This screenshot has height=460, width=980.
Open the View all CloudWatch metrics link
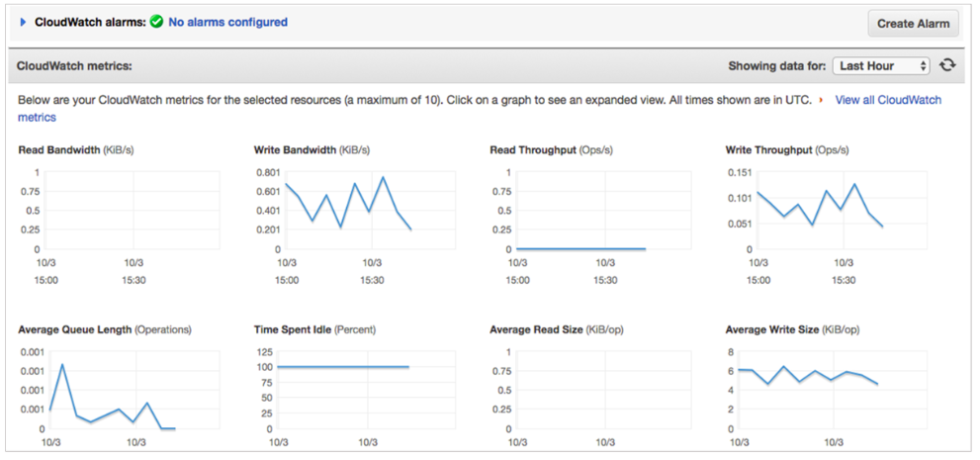coord(480,108)
